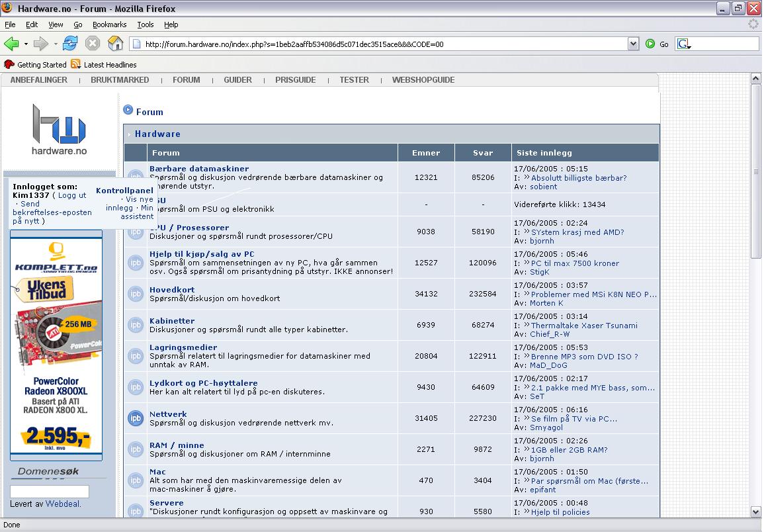Click the Latest Headlines RSS feed icon

click(75, 64)
